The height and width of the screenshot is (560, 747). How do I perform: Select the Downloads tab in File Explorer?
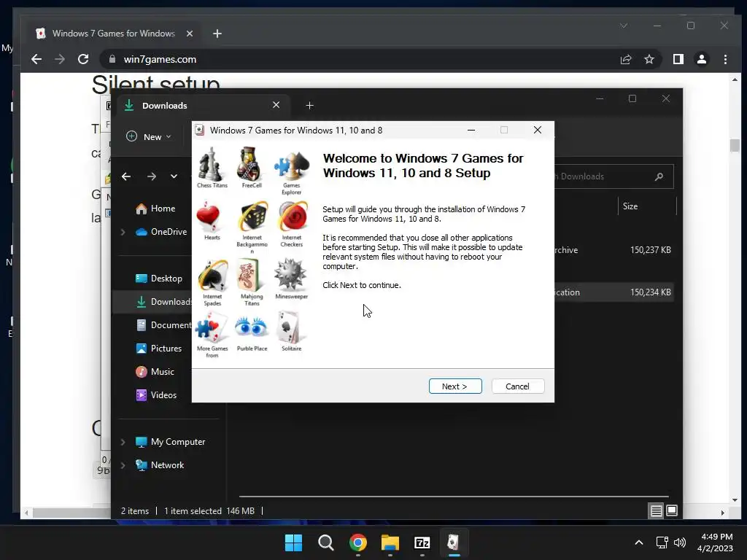204,105
